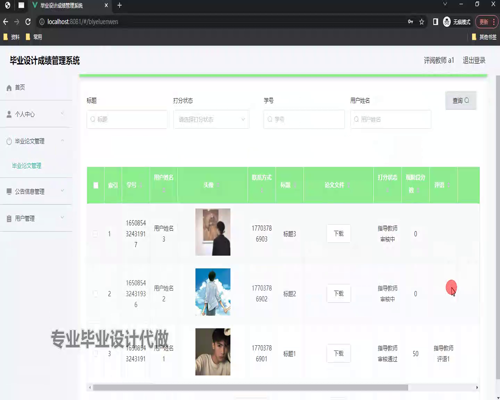500x400 pixels.
Task: Check the row for 用户姓名2
Action: click(96, 294)
